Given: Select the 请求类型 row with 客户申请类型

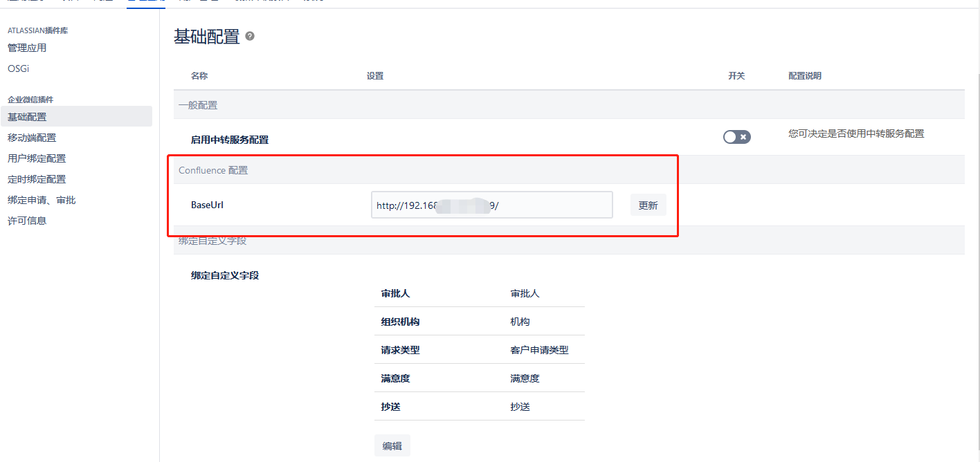Looking at the screenshot, I should click(x=479, y=350).
